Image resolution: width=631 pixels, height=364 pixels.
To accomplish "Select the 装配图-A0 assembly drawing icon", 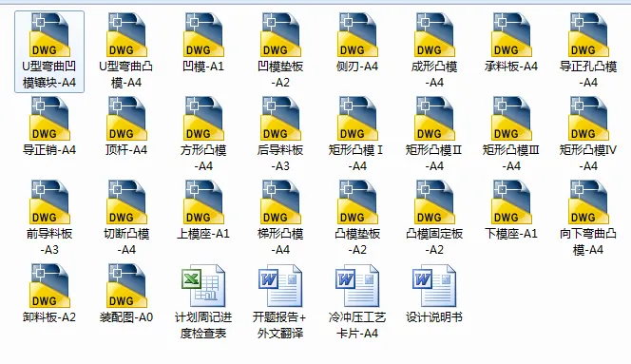I will [x=126, y=286].
